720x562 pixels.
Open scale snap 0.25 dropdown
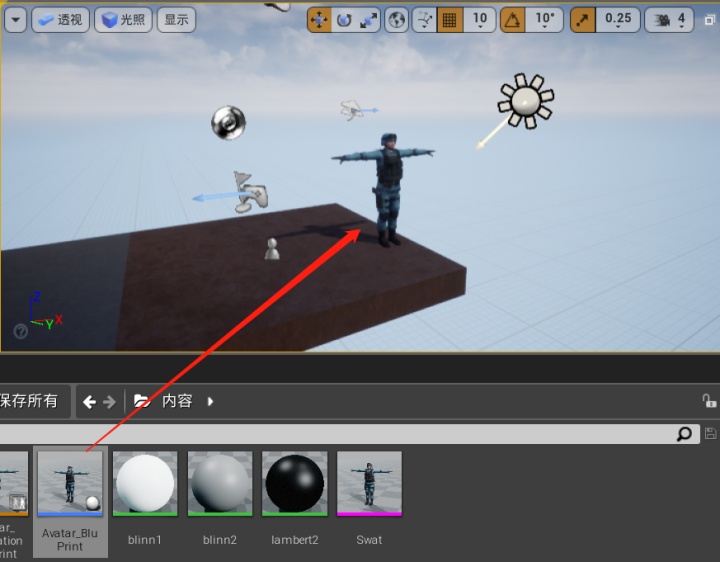coord(618,20)
